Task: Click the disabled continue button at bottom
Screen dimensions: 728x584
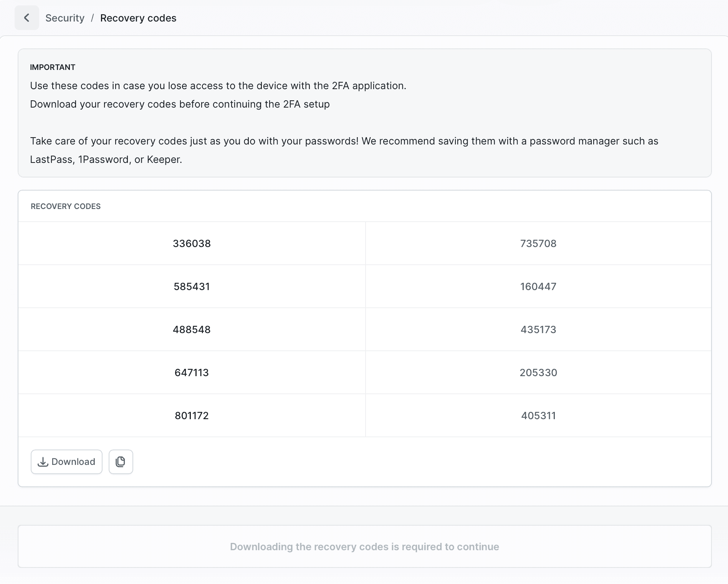Action: pos(364,546)
